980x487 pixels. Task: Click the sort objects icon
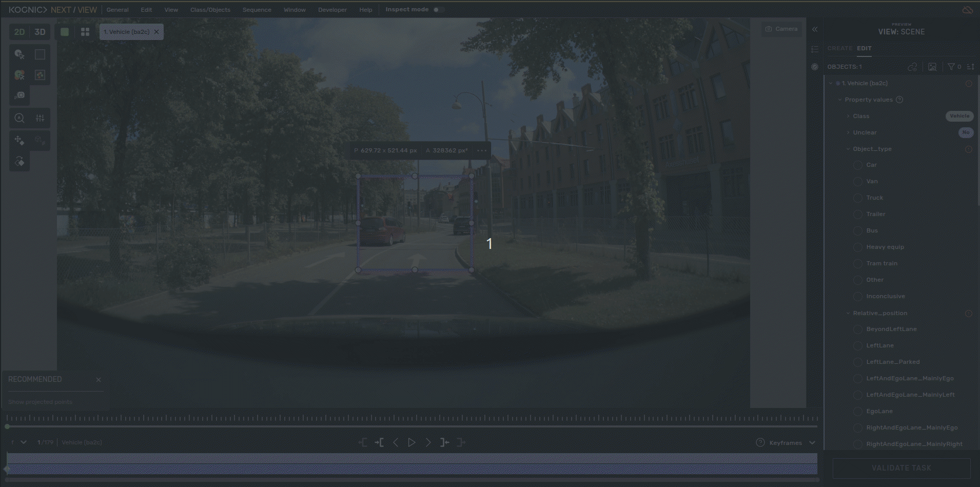[970, 67]
